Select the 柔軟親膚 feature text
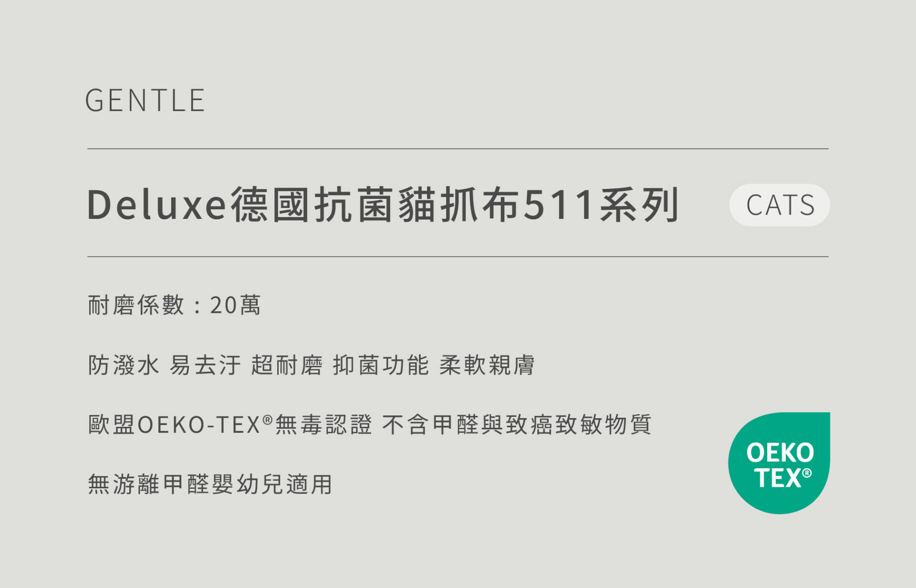Viewport: 916px width, 588px height. pos(487,365)
